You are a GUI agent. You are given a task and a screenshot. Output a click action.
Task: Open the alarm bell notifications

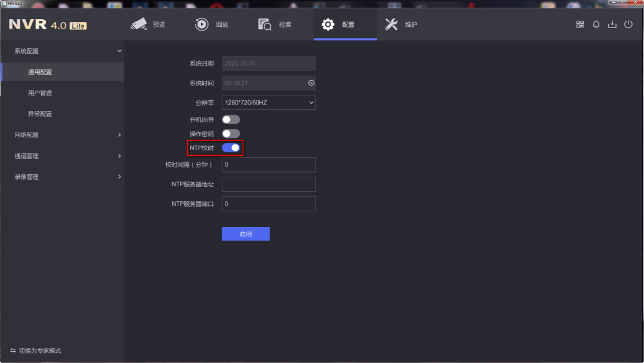tap(596, 24)
